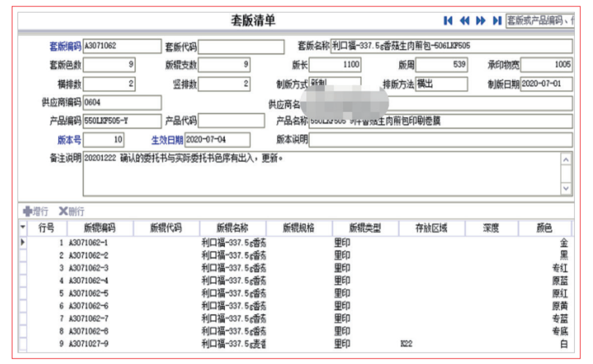Image resolution: width=593 pixels, height=364 pixels.
Task: Sort by the 版辊编码 column header
Action: [x=100, y=228]
